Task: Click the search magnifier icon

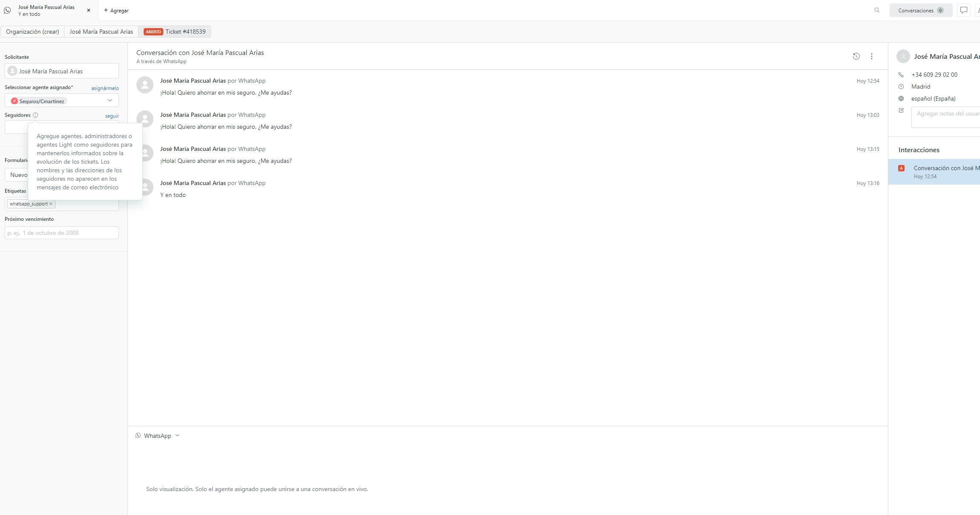Action: (877, 10)
